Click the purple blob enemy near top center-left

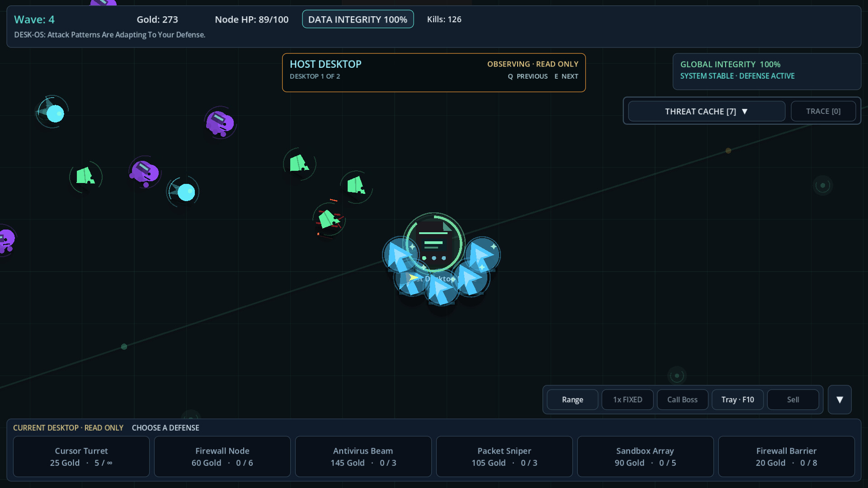click(220, 122)
